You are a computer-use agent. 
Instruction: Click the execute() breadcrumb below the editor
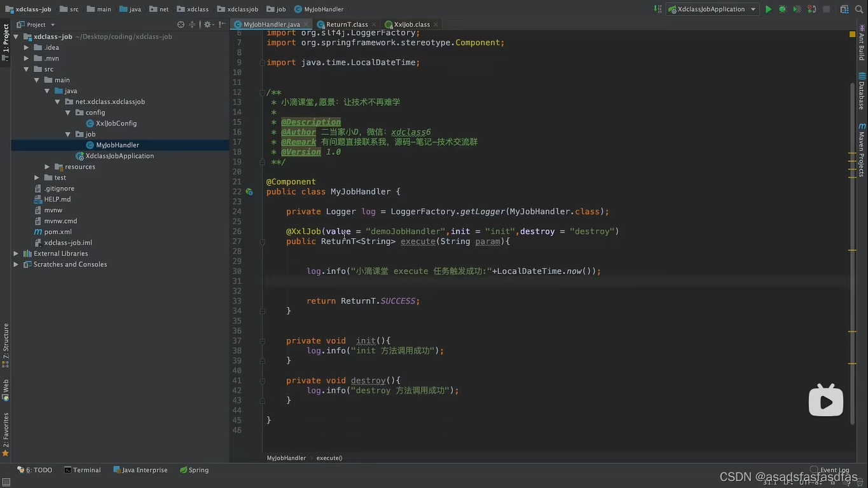tap(329, 457)
